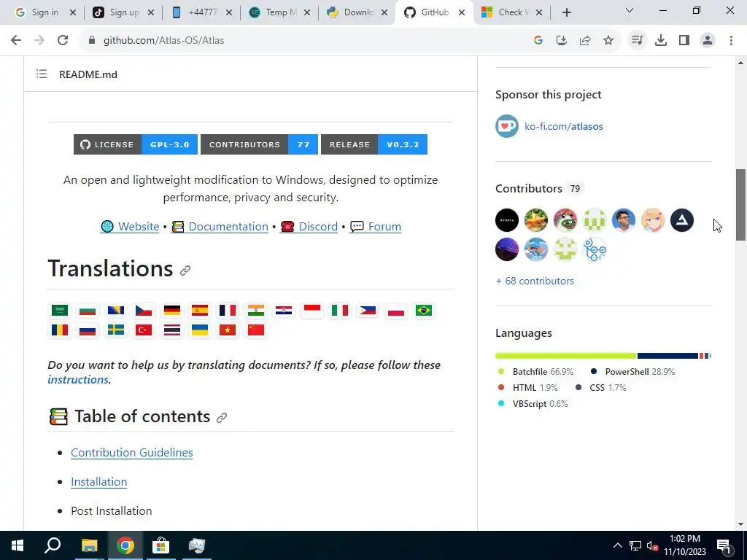Click the Turkish flag translation
The height and width of the screenshot is (560, 747).
click(144, 330)
